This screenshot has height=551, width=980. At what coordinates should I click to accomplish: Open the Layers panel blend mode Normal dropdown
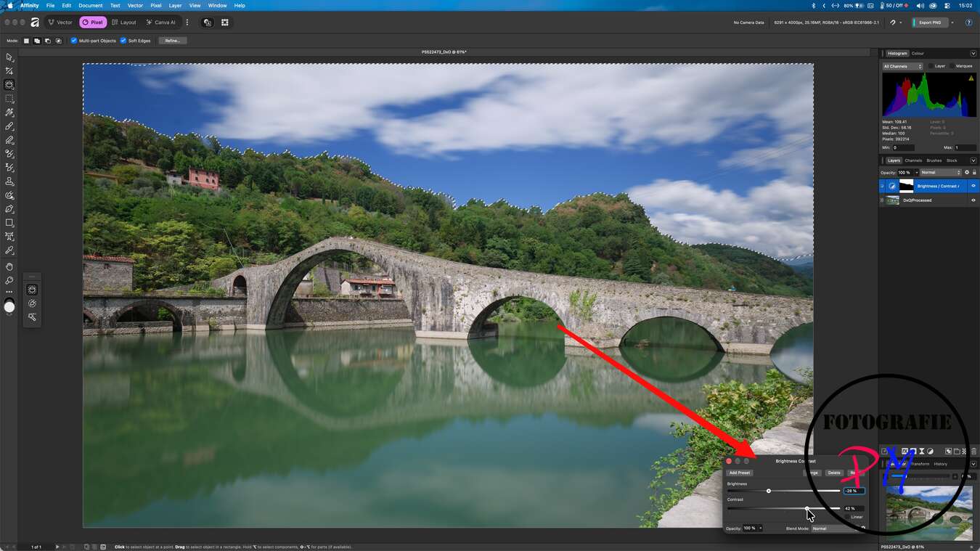pos(941,173)
